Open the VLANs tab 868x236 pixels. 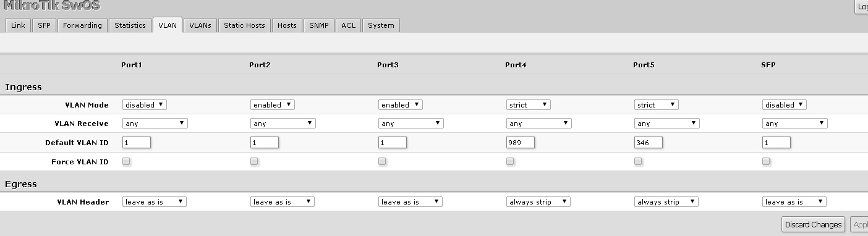tap(200, 25)
